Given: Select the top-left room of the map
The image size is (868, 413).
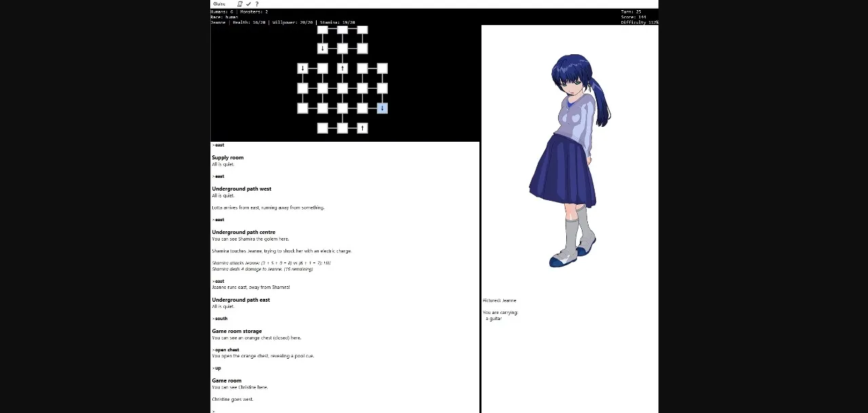Looking at the screenshot, I should coord(323,30).
